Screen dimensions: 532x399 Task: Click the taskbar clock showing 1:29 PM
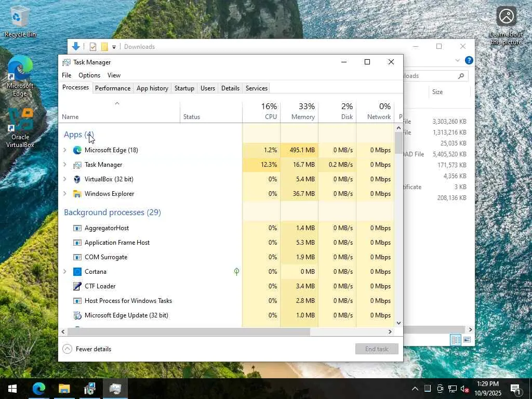pos(487,389)
